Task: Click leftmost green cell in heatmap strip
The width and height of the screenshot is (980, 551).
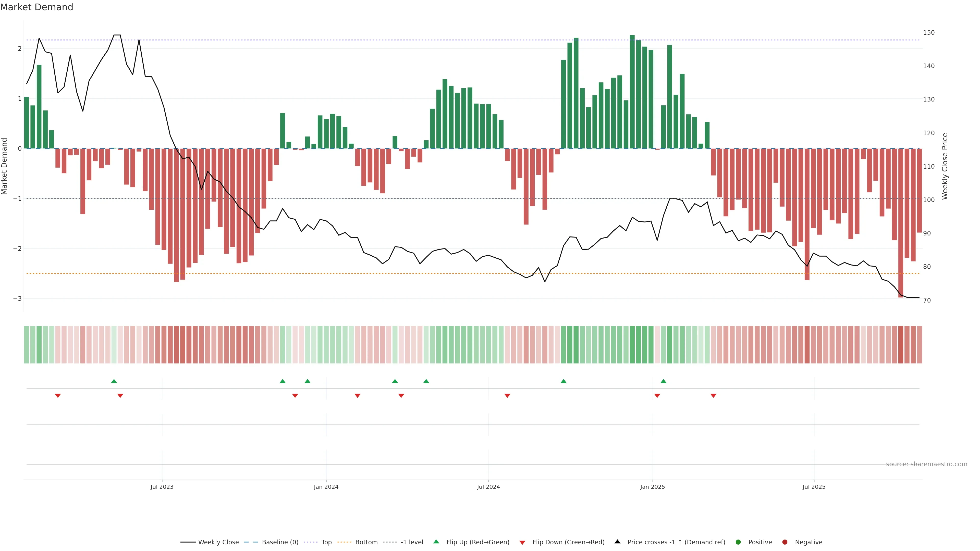Action: [26, 345]
